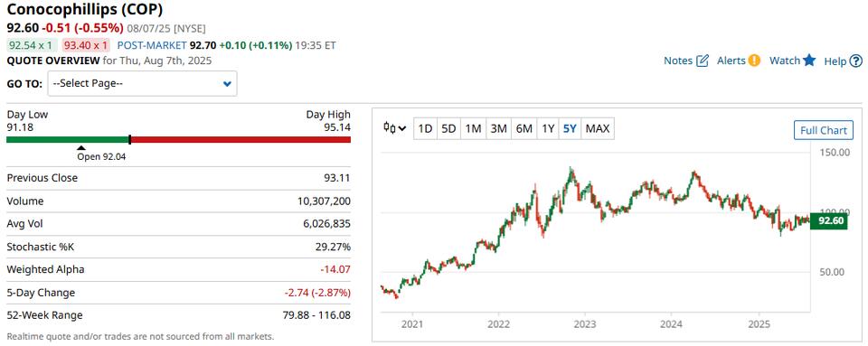Choose the 1Y time period
The height and width of the screenshot is (346, 868).
coord(548,129)
